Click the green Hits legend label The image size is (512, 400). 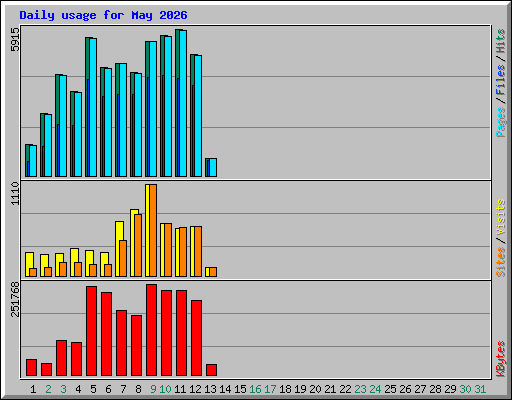pyautogui.click(x=501, y=41)
